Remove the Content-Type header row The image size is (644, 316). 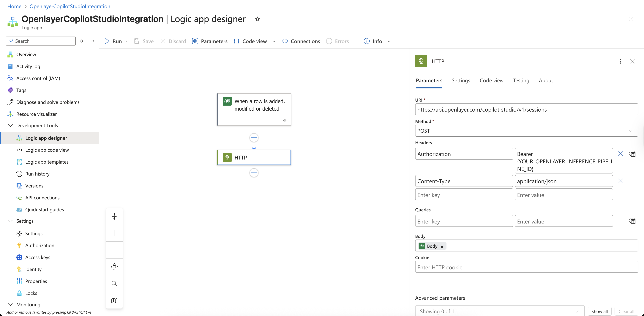click(x=621, y=181)
